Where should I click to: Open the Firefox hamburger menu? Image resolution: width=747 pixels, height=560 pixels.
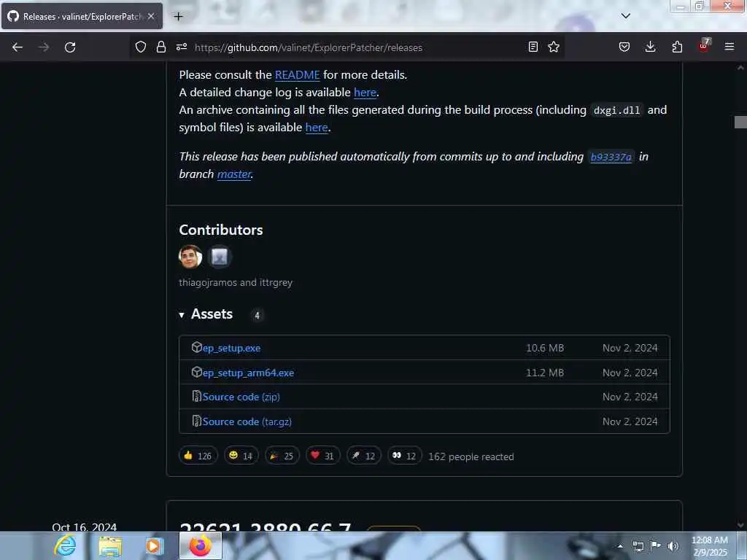[729, 47]
